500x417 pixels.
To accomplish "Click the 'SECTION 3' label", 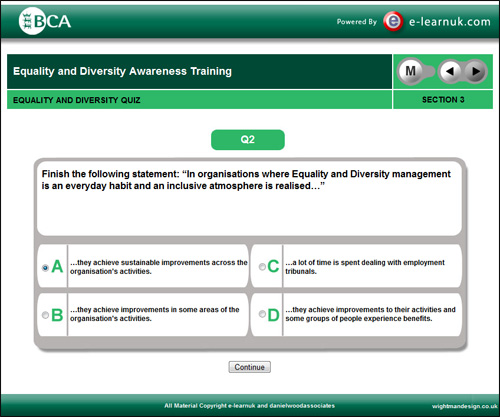I will 443,100.
